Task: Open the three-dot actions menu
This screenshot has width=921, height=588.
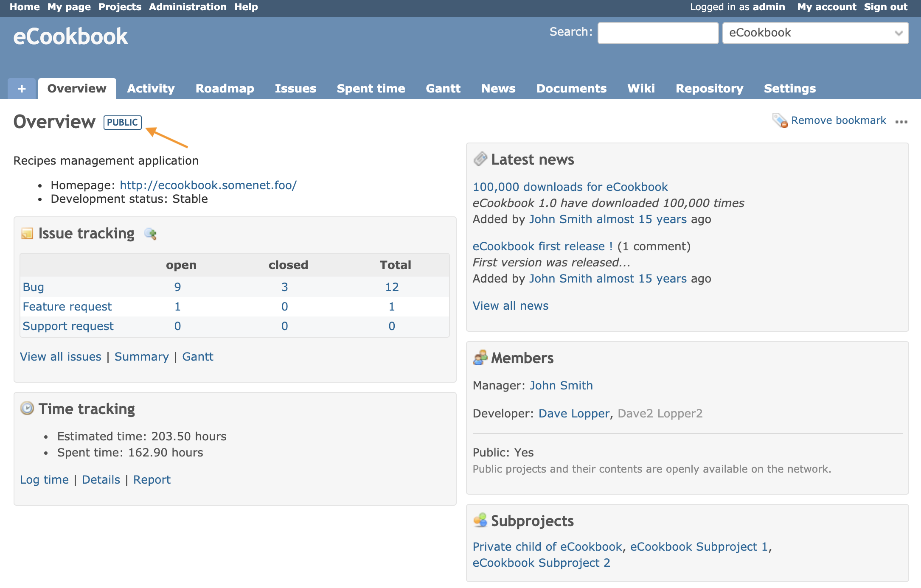Action: click(901, 122)
